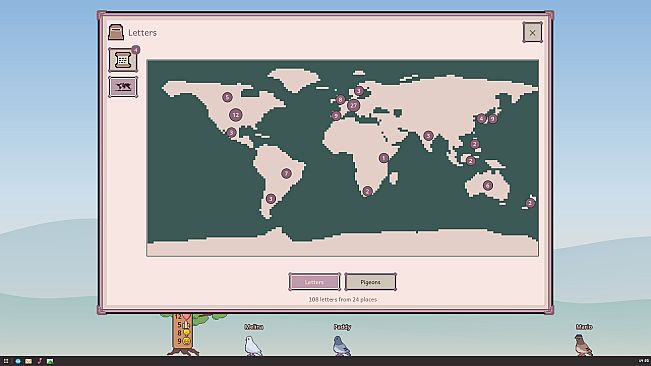Image resolution: width=651 pixels, height=366 pixels.
Task: Select the marker over India
Action: [x=428, y=136]
